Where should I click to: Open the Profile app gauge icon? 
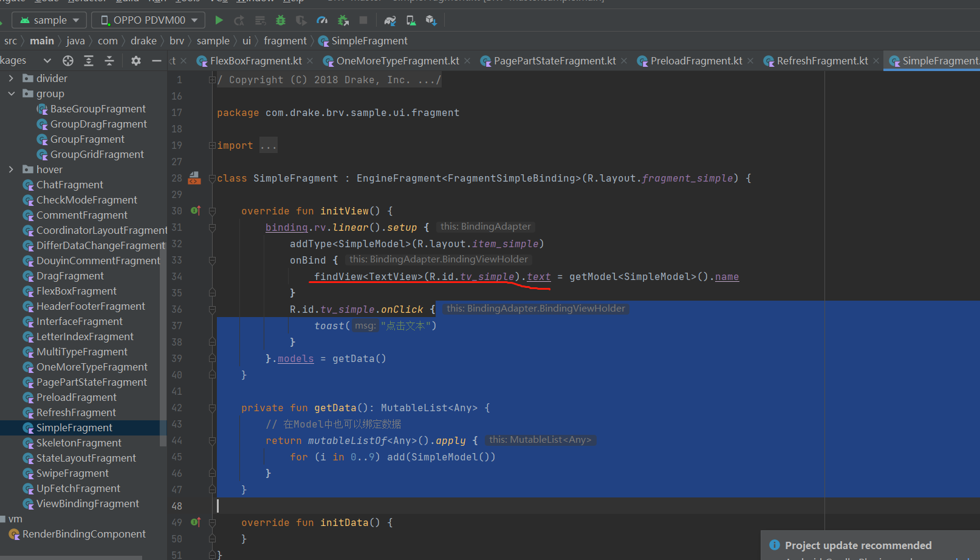[x=322, y=20]
